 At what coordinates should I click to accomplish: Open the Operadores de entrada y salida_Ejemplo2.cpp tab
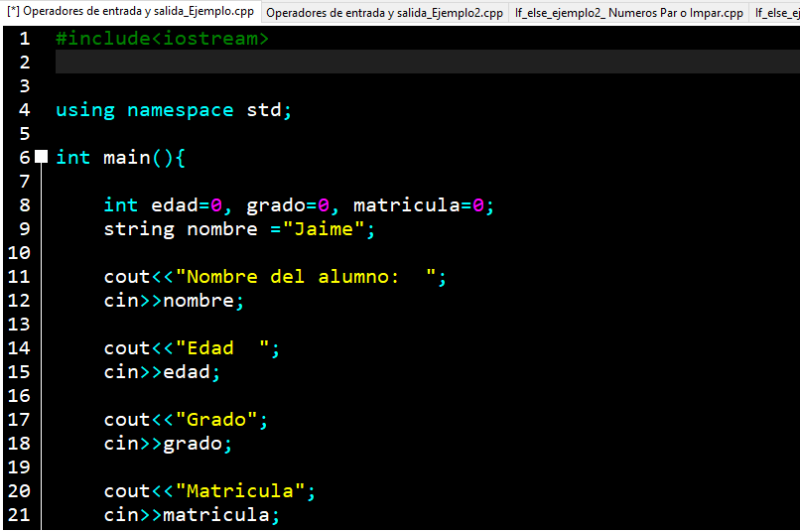click(385, 13)
